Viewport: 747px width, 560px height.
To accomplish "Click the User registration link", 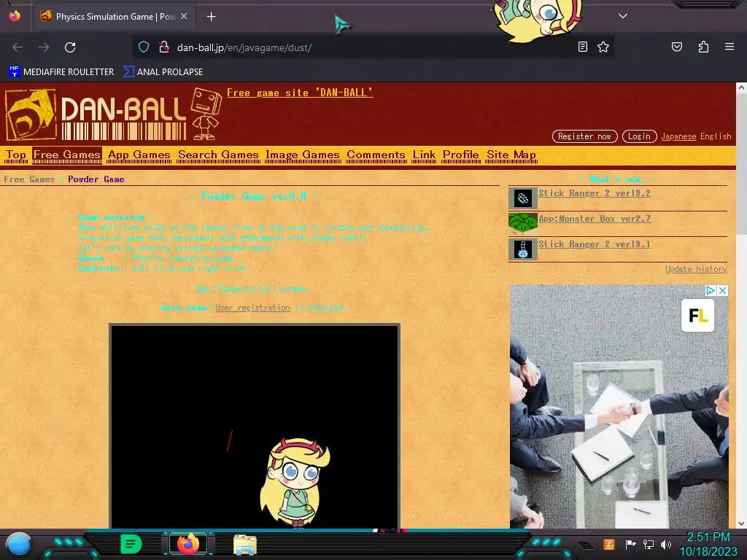I will pyautogui.click(x=252, y=308).
